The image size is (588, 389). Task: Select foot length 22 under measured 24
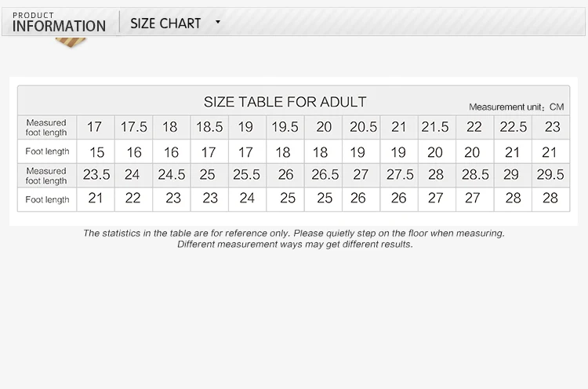133,199
